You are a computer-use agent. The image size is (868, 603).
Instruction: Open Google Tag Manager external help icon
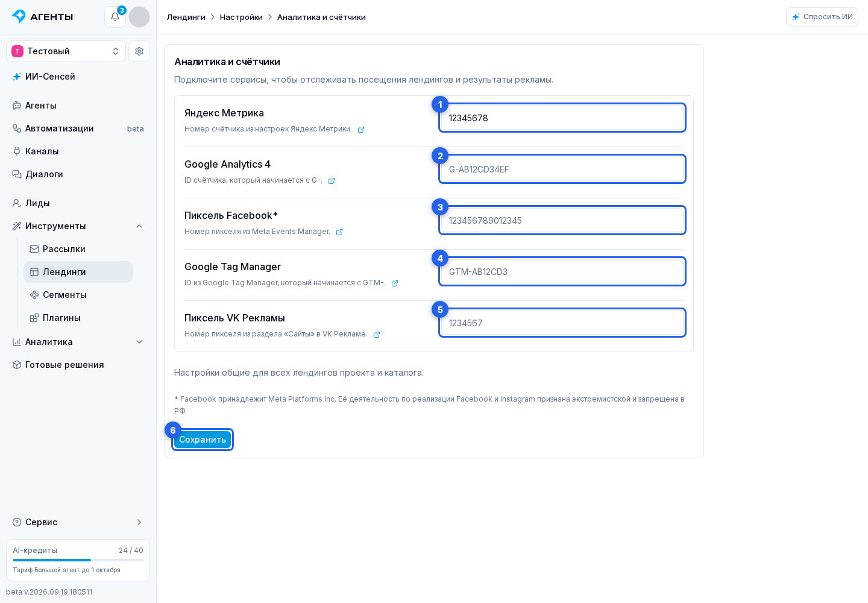click(395, 283)
